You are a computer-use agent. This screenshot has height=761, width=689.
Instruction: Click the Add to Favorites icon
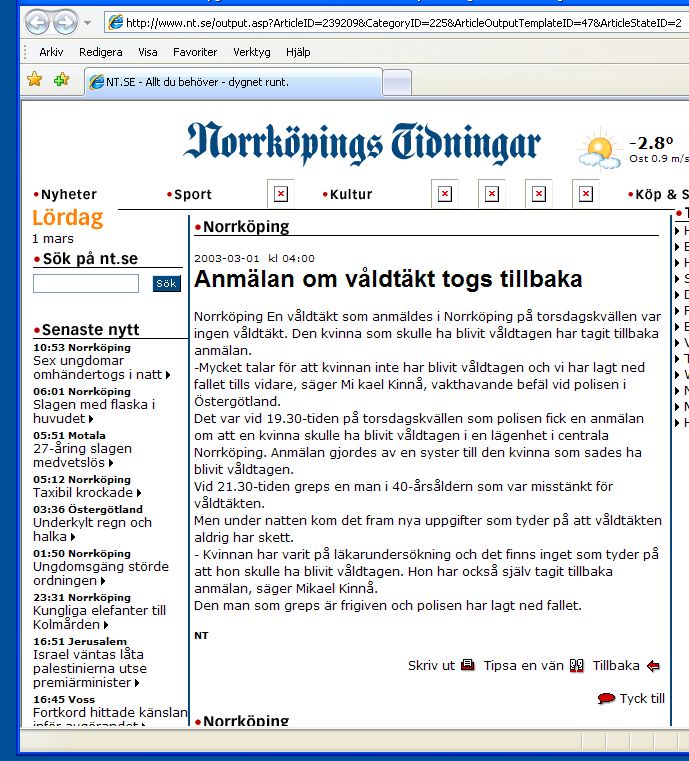point(62,79)
